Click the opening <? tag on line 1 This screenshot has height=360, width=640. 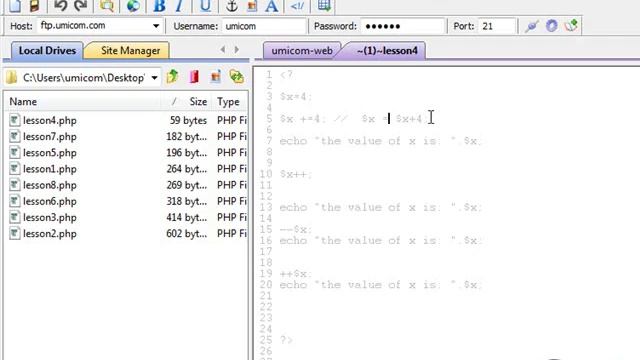[286, 75]
